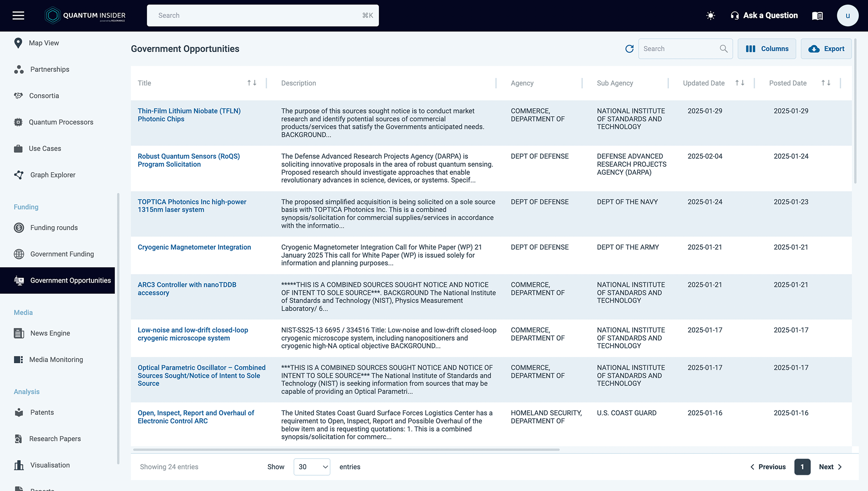The width and height of the screenshot is (868, 491).
Task: Click the horizontal table scrollbar
Action: tap(346, 449)
